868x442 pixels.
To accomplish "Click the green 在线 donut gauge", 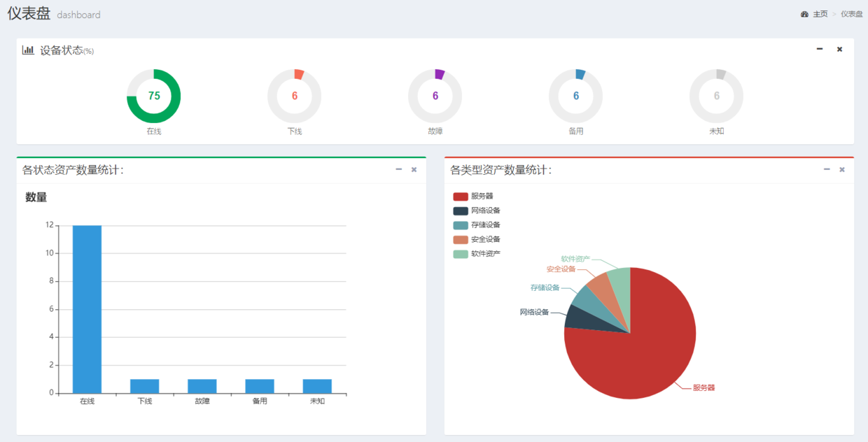I will pyautogui.click(x=154, y=97).
